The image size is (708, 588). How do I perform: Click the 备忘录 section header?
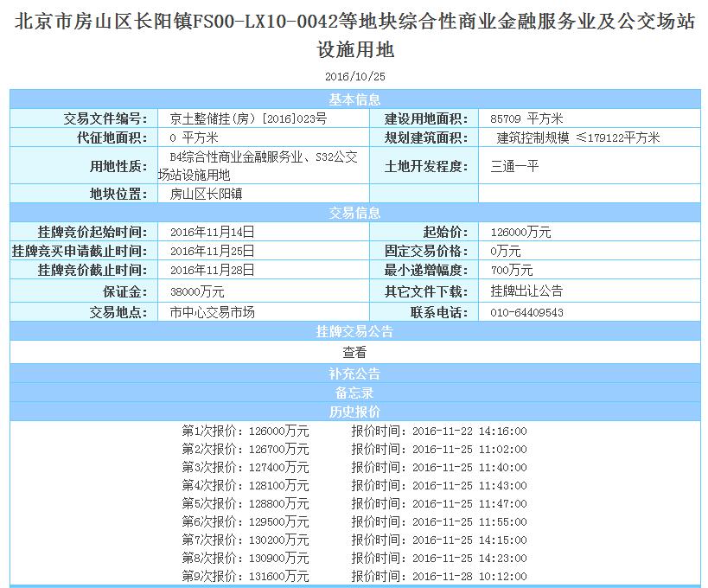354,393
